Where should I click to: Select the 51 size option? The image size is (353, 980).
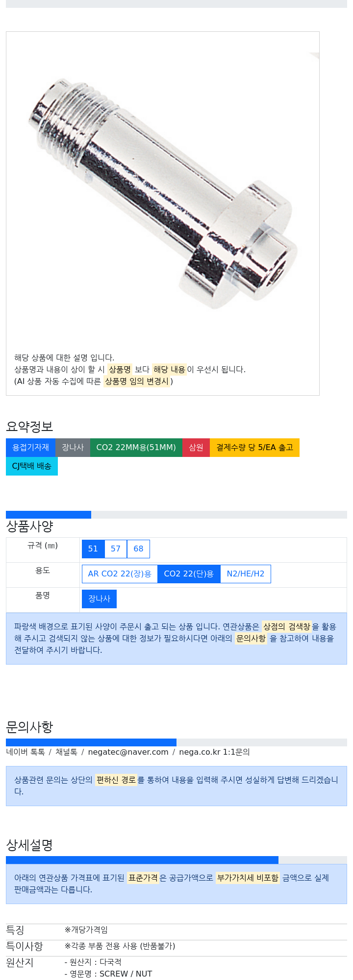(93, 549)
